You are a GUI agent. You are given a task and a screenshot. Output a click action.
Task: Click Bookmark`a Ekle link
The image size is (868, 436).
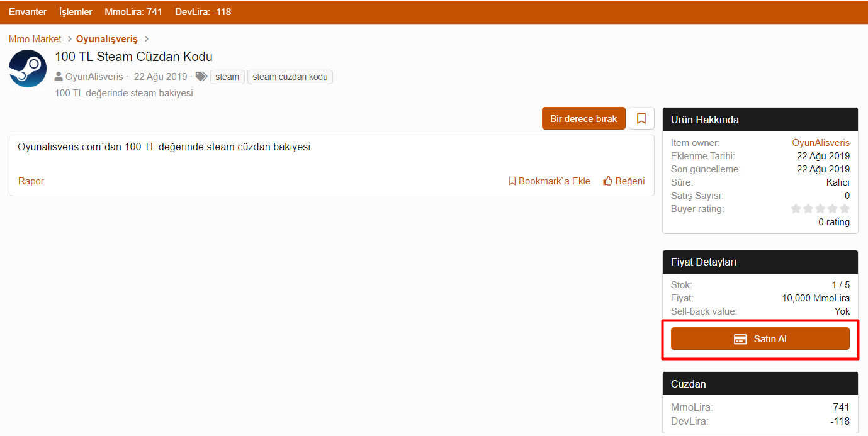pyautogui.click(x=549, y=181)
